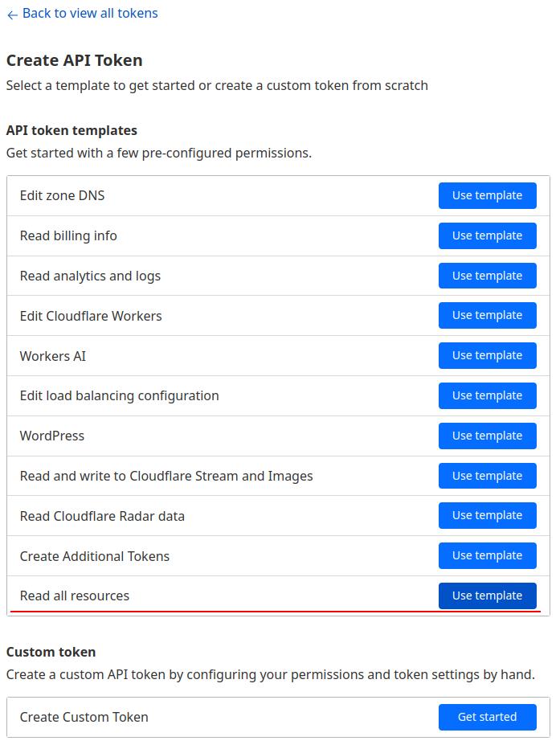Image resolution: width=560 pixels, height=745 pixels.
Task: Select the 'WordPress' row text
Action: (x=51, y=436)
